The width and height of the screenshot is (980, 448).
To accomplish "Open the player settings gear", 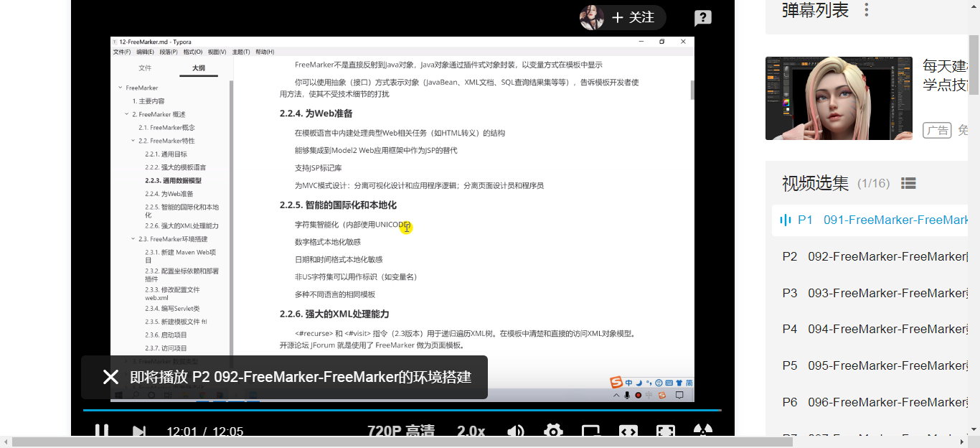I will click(553, 431).
